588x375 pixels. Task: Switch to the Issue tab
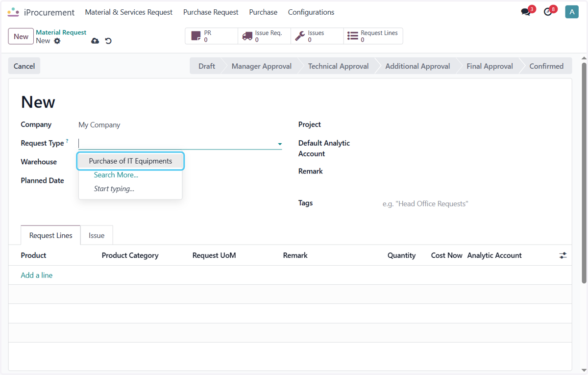point(97,235)
